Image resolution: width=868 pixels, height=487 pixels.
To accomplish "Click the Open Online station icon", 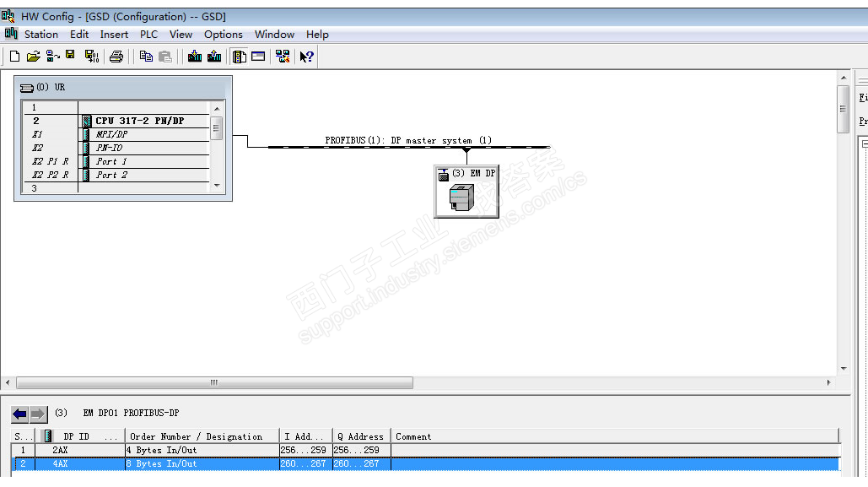I will [x=52, y=56].
